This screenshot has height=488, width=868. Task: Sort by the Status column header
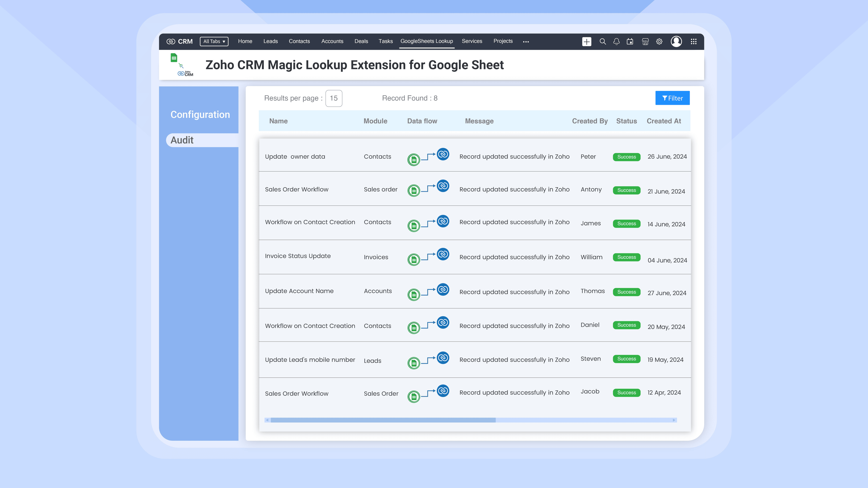626,121
